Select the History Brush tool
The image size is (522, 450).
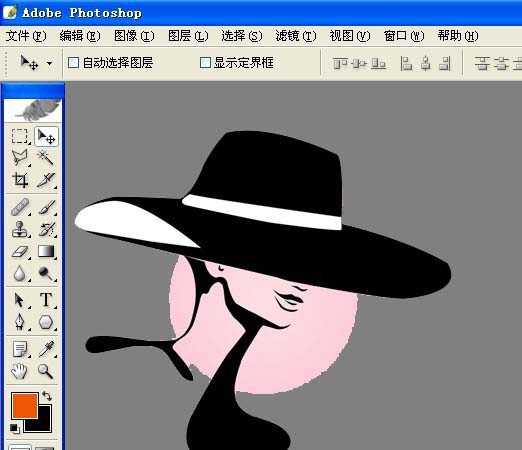tap(46, 229)
